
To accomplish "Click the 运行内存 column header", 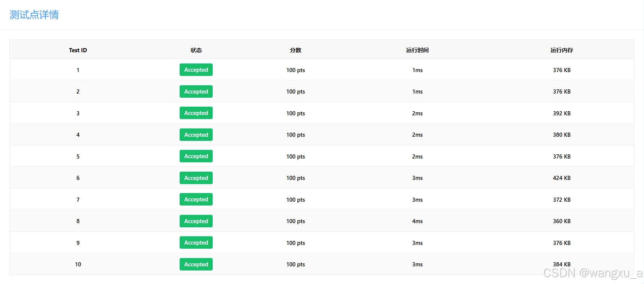I will [x=562, y=50].
